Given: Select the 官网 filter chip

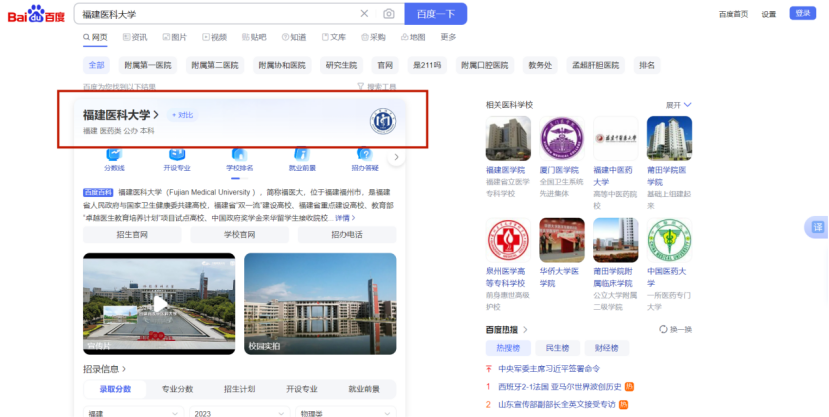Looking at the screenshot, I should point(385,66).
